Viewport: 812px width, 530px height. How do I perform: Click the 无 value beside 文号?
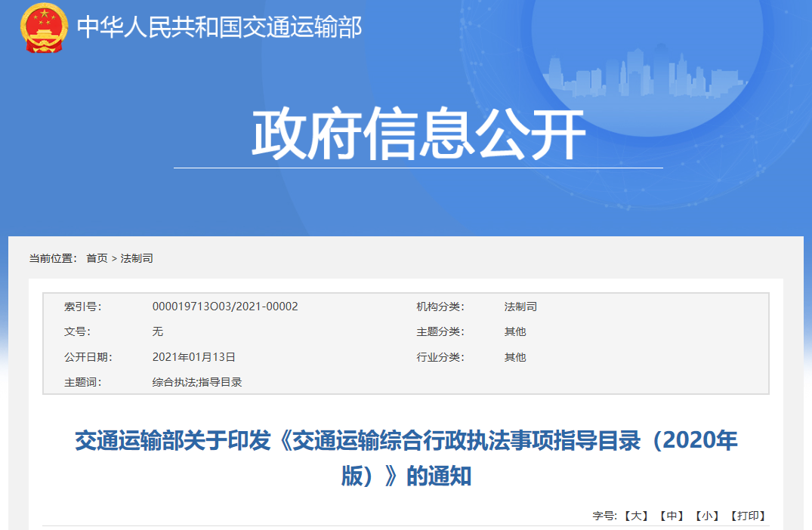[x=157, y=331]
